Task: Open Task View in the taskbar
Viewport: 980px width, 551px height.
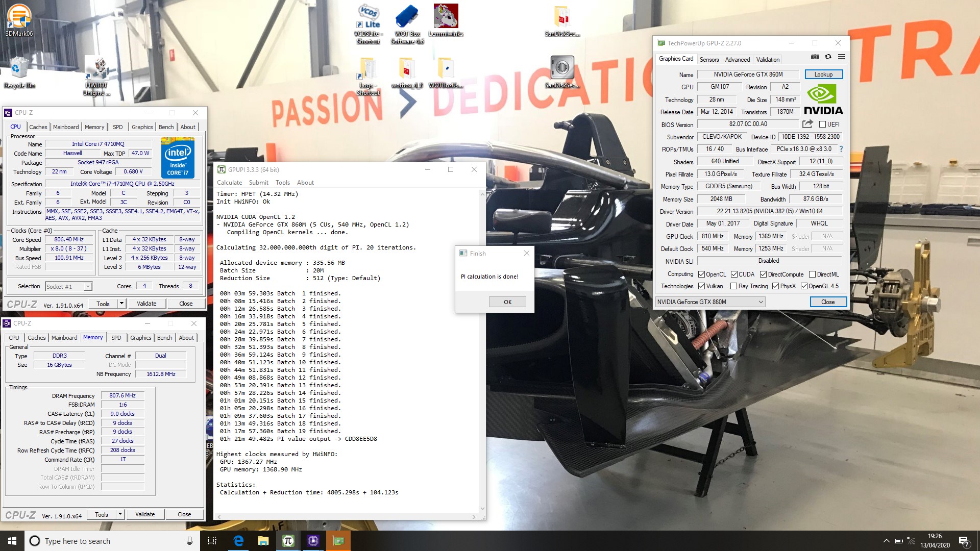Action: pos(212,541)
